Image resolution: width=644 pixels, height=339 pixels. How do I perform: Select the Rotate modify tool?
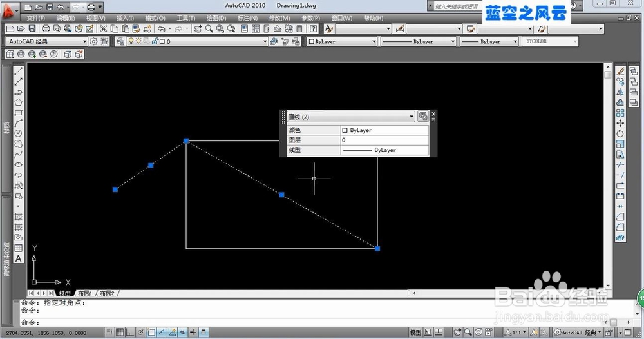coord(620,133)
